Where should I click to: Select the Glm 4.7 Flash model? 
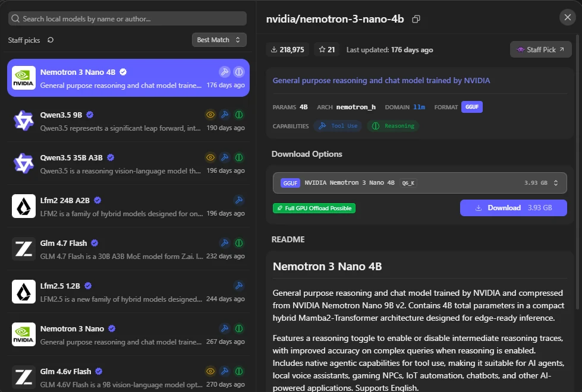tap(128, 249)
